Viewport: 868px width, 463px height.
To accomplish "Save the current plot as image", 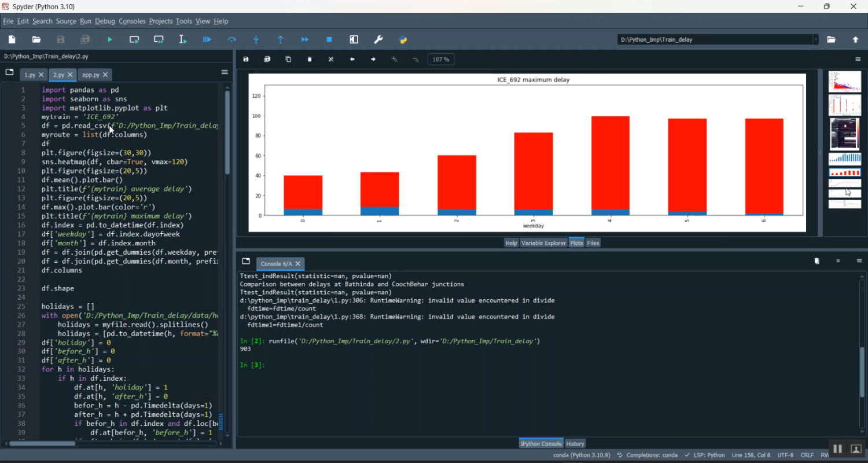I will pos(245,59).
